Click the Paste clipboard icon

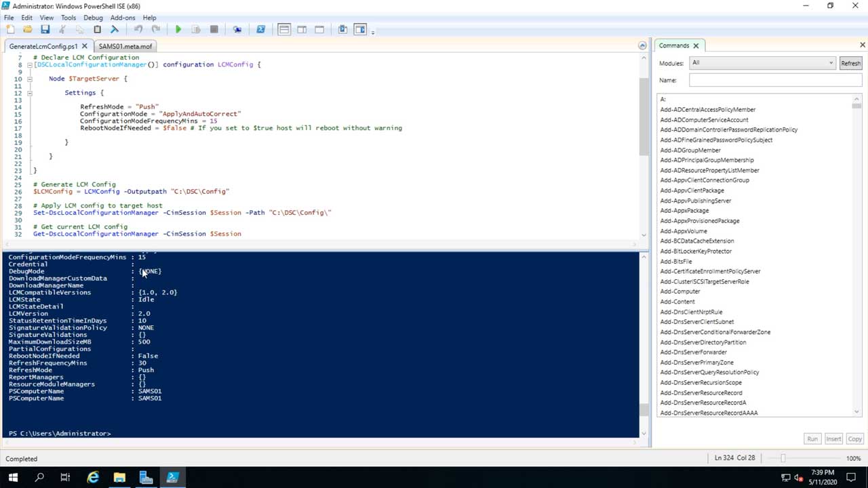(x=97, y=29)
